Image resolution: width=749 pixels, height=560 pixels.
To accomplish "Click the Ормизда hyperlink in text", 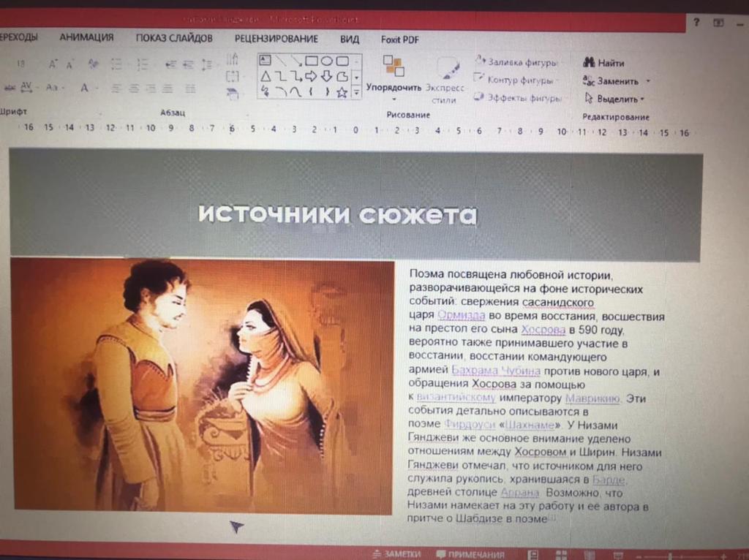I will coord(461,315).
